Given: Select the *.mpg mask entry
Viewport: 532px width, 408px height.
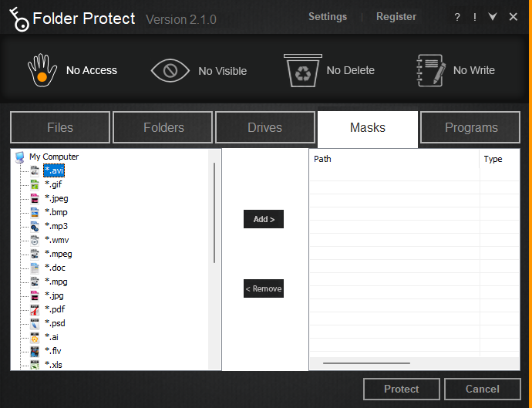Looking at the screenshot, I should 56,282.
